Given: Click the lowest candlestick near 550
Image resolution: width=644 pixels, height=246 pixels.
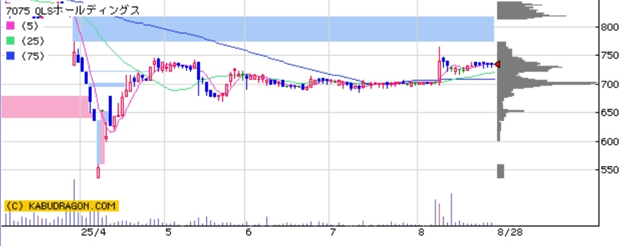Looking at the screenshot, I should click(98, 171).
